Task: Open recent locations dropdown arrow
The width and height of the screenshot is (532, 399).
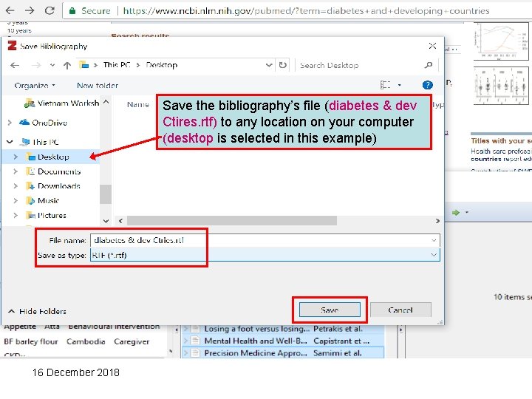Action: point(52,65)
